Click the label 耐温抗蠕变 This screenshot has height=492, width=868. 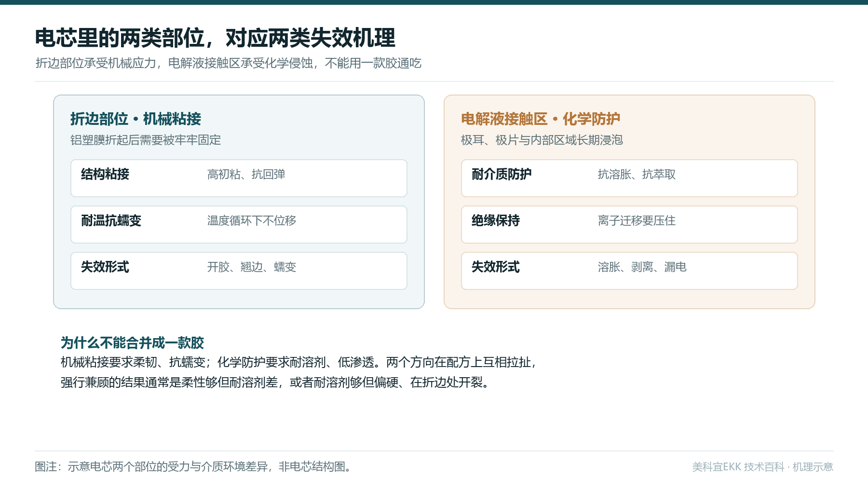pyautogui.click(x=111, y=220)
